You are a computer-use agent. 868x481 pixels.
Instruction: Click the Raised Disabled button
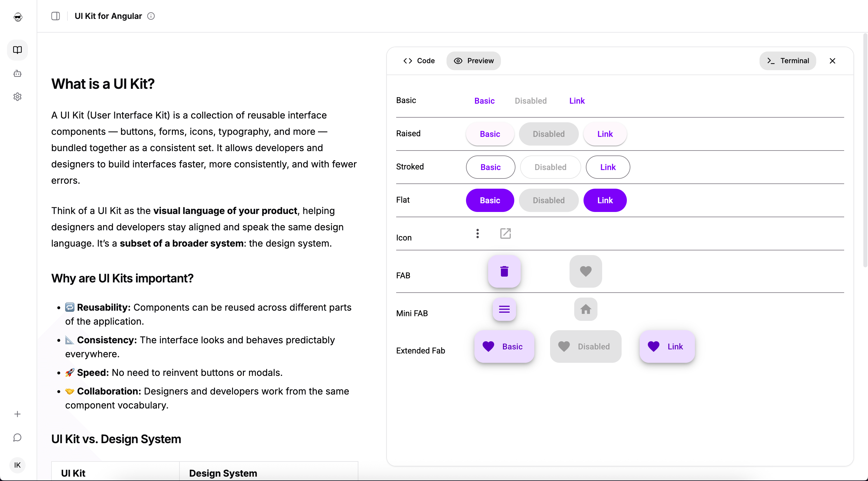click(x=549, y=134)
